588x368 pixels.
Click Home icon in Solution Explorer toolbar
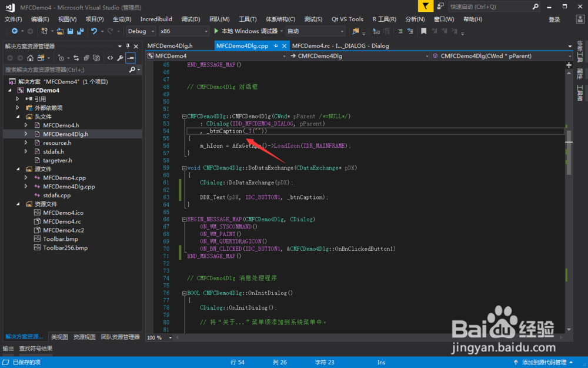click(31, 58)
